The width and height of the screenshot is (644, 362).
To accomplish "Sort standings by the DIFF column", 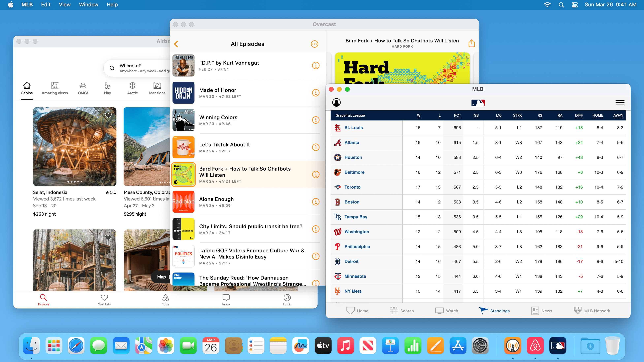I will point(579,115).
